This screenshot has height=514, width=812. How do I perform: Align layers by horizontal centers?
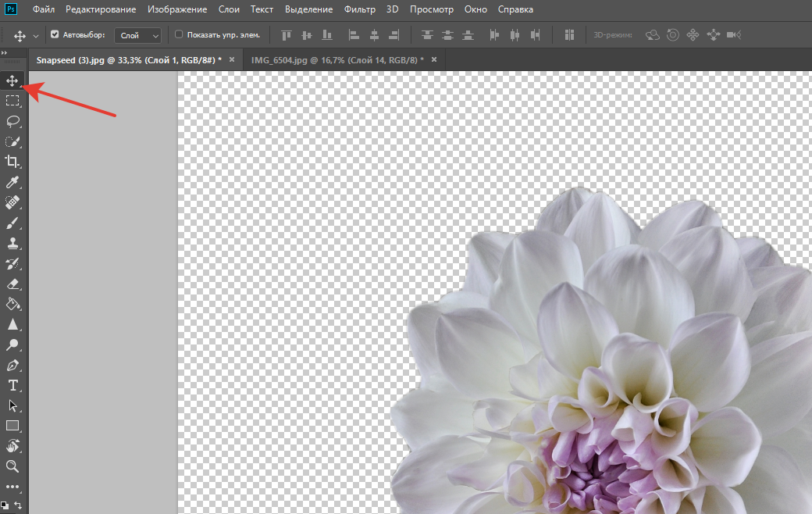coord(374,35)
